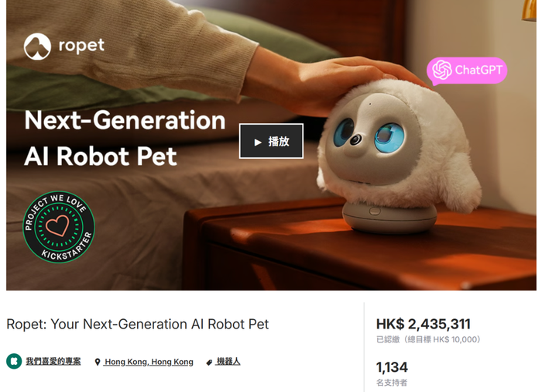Screen dimensions: 542x392
Task: Open the 我們喜愛的專案 link
Action: [53, 362]
